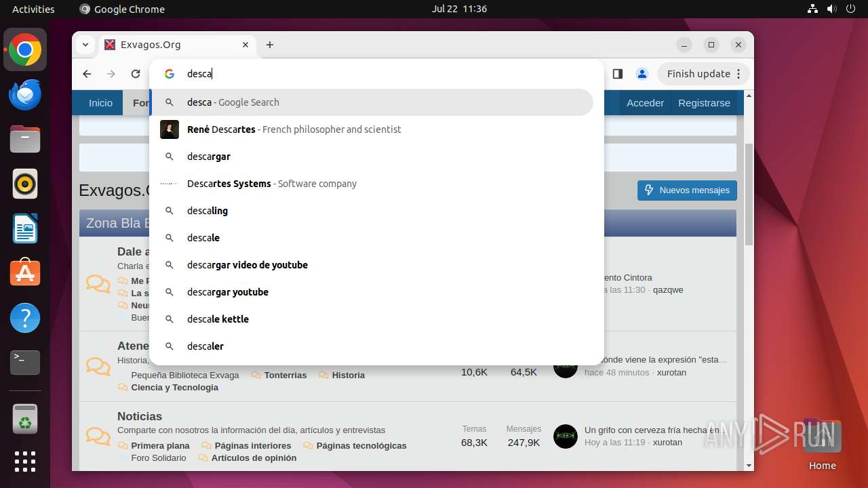Open user qazqwe's profile

[668, 289]
